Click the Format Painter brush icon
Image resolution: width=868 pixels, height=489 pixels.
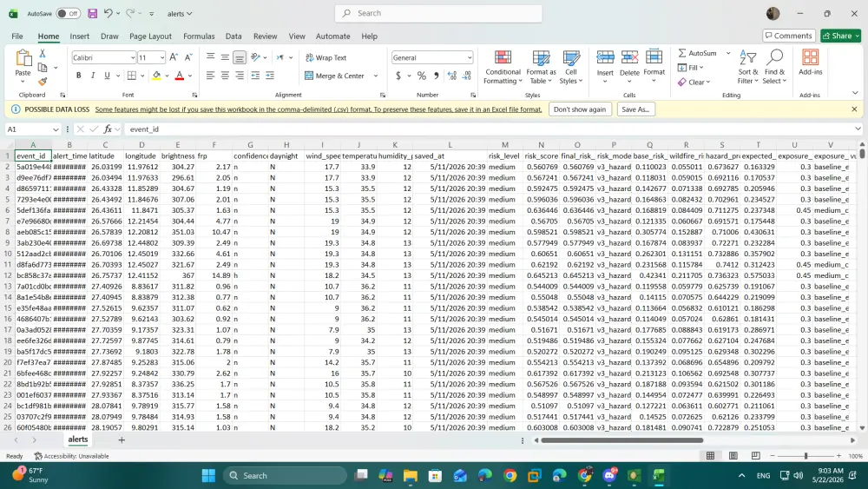point(42,82)
